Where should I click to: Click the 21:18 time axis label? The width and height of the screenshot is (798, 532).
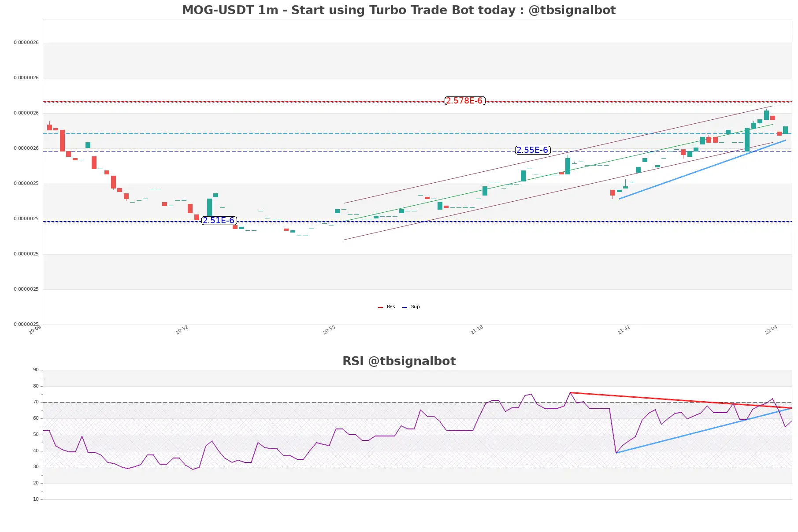477,330
